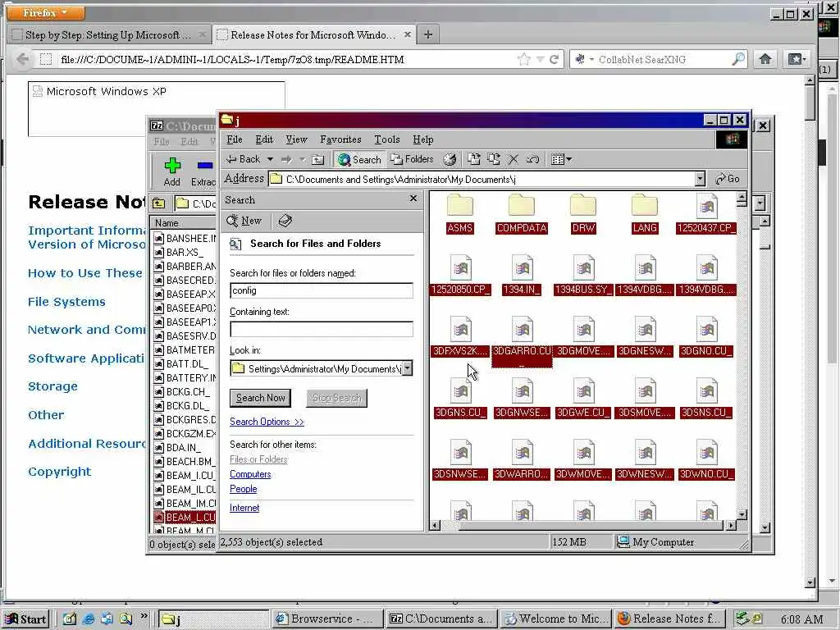Click the People search link
The width and height of the screenshot is (840, 630).
point(243,489)
